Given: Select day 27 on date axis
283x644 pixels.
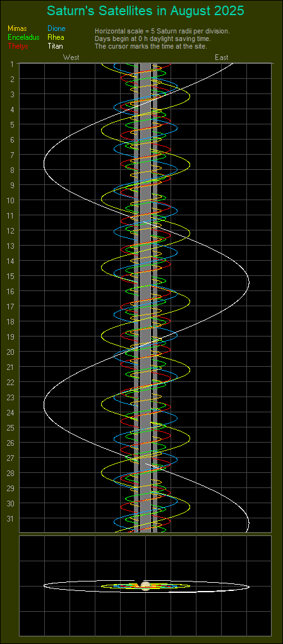Looking at the screenshot, I should pyautogui.click(x=11, y=458).
